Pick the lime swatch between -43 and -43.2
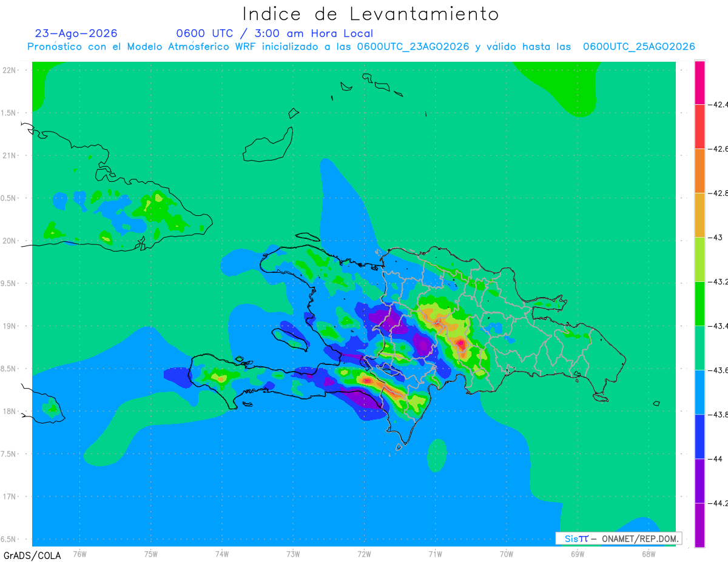This screenshot has height=562, width=728. click(699, 259)
